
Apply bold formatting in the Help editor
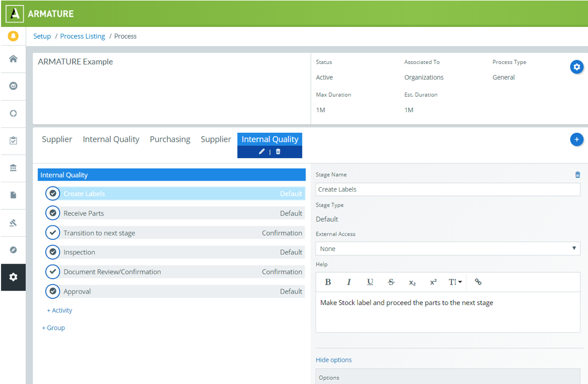(x=328, y=282)
